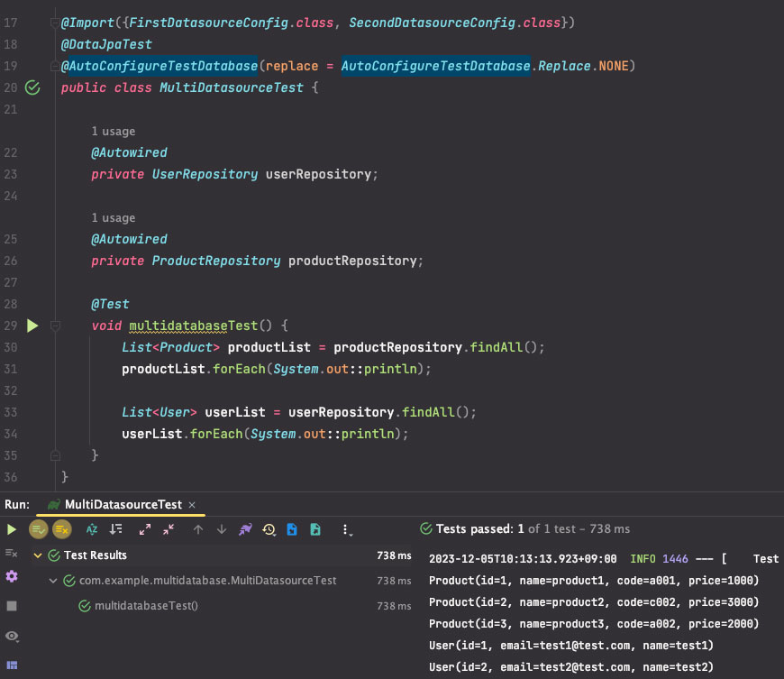Click the ProductRepository type on line 26

click(216, 261)
